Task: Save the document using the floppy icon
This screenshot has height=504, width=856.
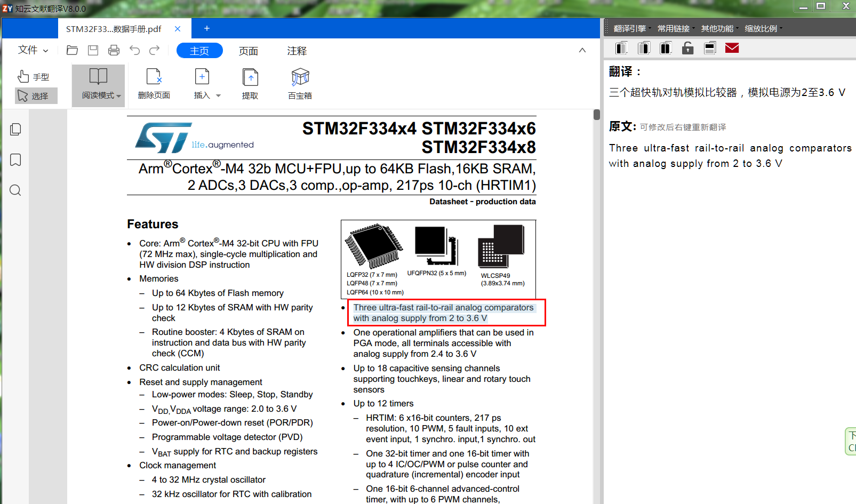Action: (93, 50)
